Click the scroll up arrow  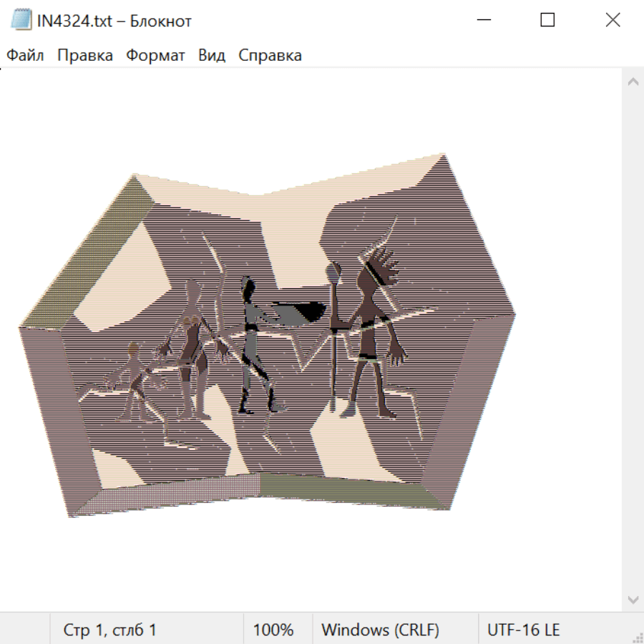633,82
